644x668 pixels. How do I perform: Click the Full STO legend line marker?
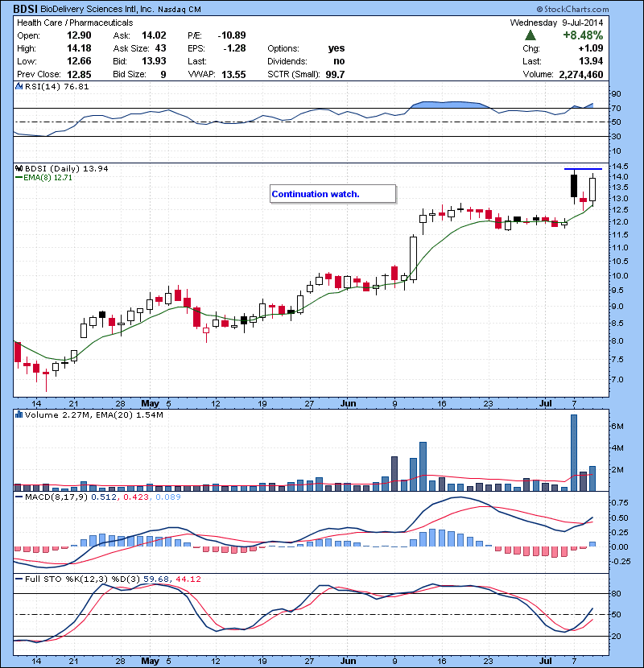pyautogui.click(x=19, y=579)
